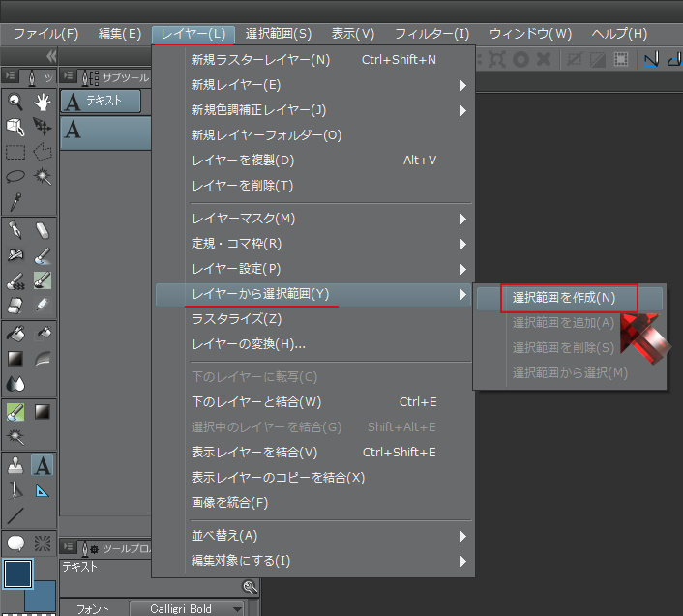This screenshot has height=616, width=683.
Task: Select the Decoration brush tool
Action: pos(15,280)
